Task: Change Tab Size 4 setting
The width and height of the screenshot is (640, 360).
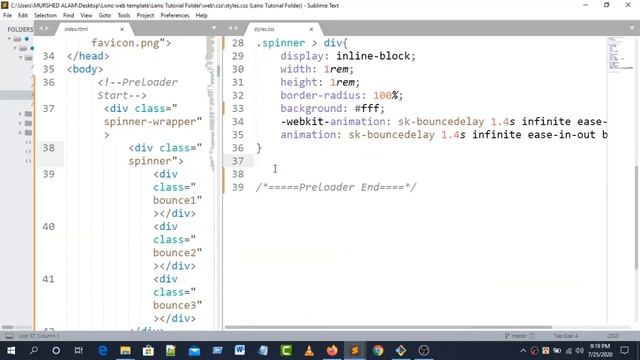Action: [566, 336]
